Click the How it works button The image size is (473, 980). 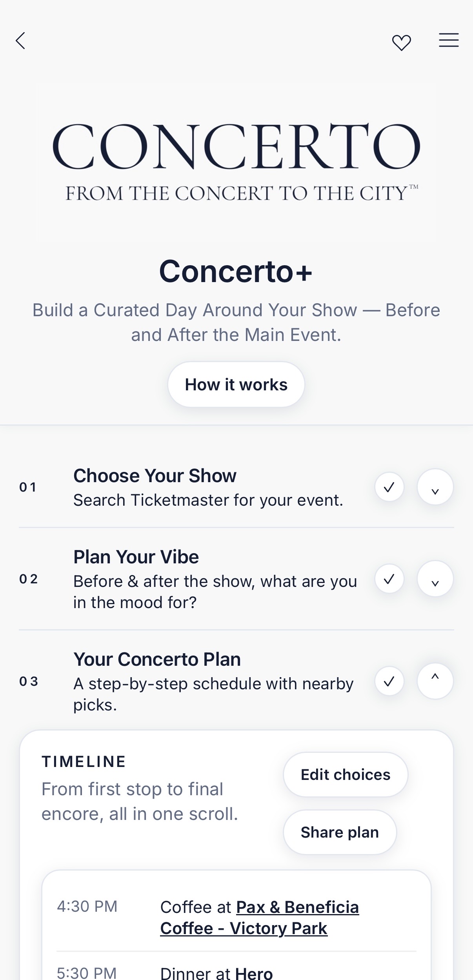[x=236, y=384]
